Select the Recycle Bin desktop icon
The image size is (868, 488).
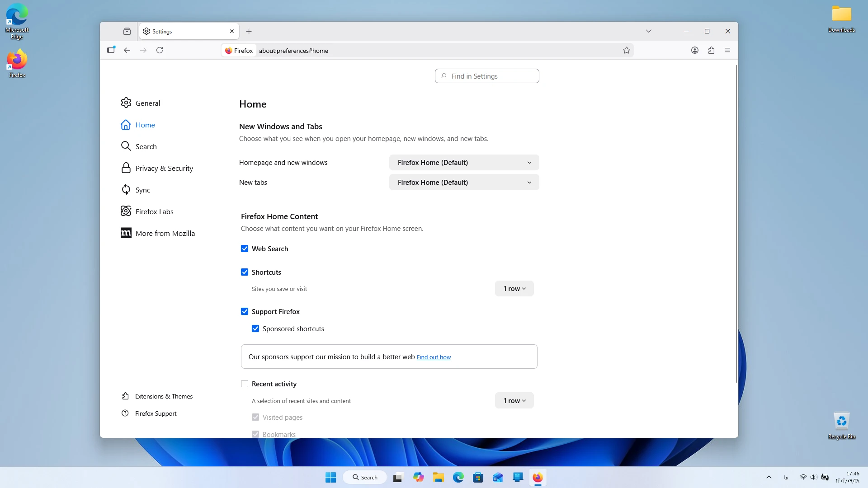[x=841, y=426]
